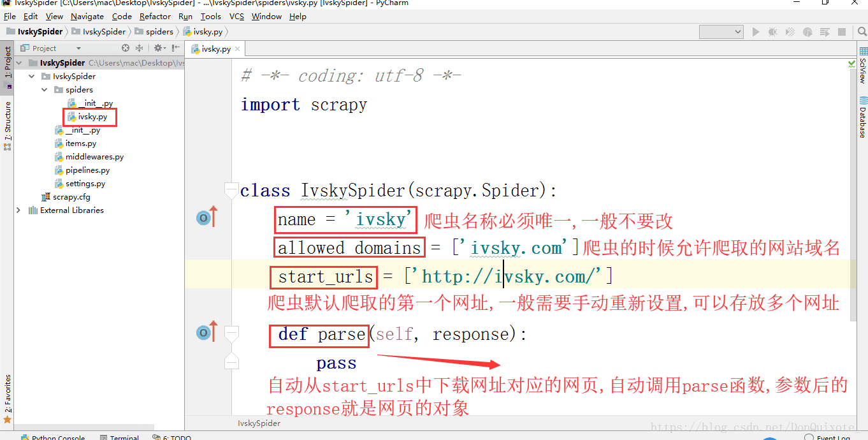Select scrapy.cfg in project tree
The width and height of the screenshot is (868, 440).
point(66,197)
